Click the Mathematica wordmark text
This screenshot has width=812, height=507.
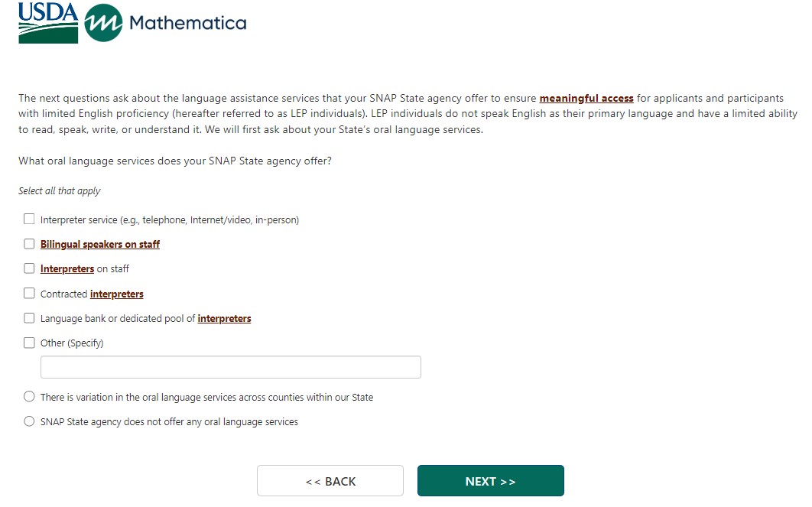point(187,23)
